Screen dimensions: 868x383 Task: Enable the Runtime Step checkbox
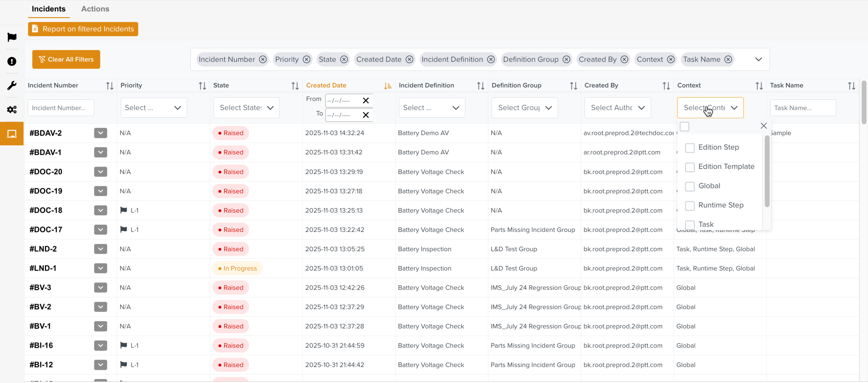click(690, 206)
